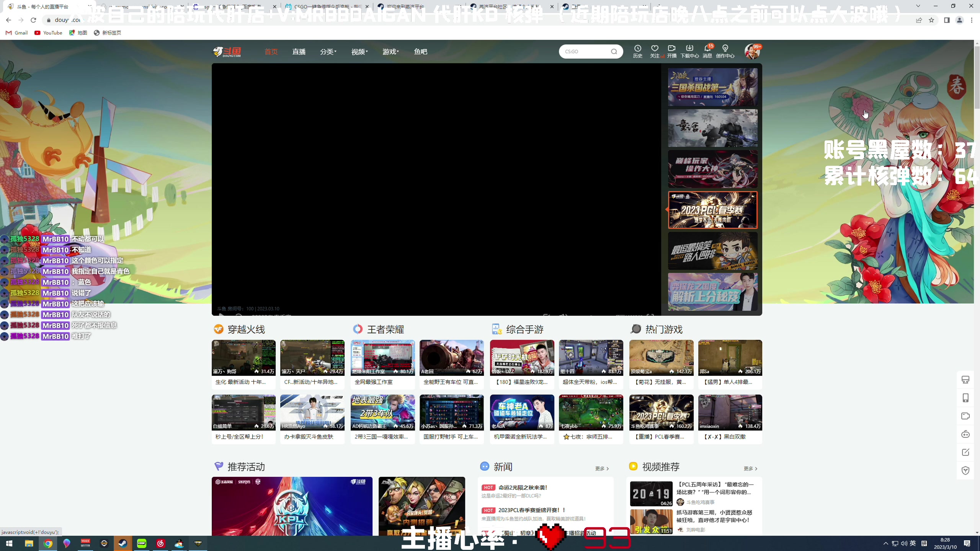Image resolution: width=980 pixels, height=551 pixels.
Task: Open the 七夜ybb stream thumbnail
Action: pos(591,412)
